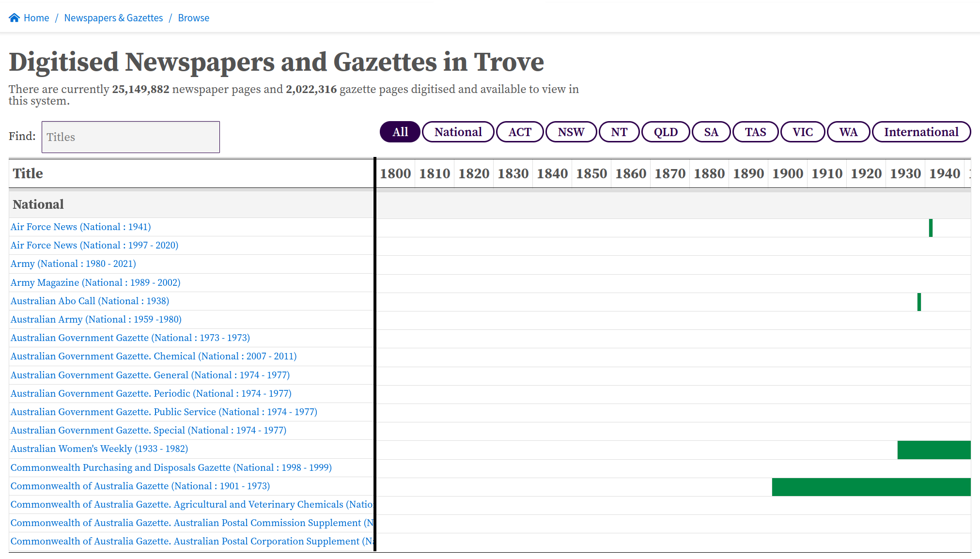
Task: Filter titles by ACT
Action: 520,132
